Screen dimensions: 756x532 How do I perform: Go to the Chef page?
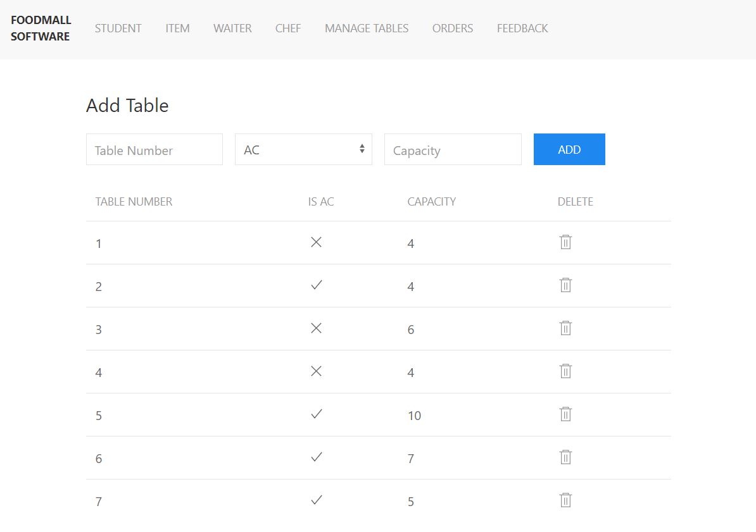tap(288, 28)
